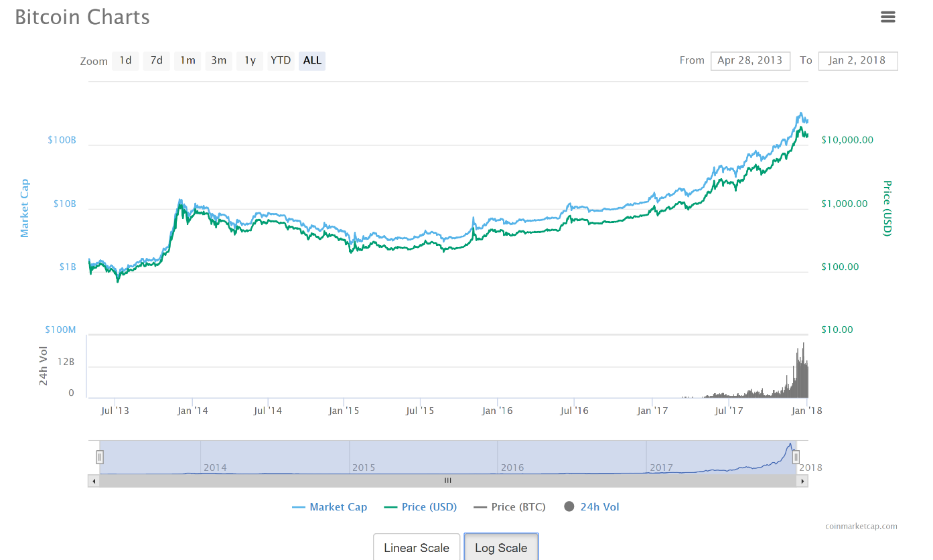Edit the To date field
Image resolution: width=933 pixels, height=560 pixels.
[x=858, y=60]
